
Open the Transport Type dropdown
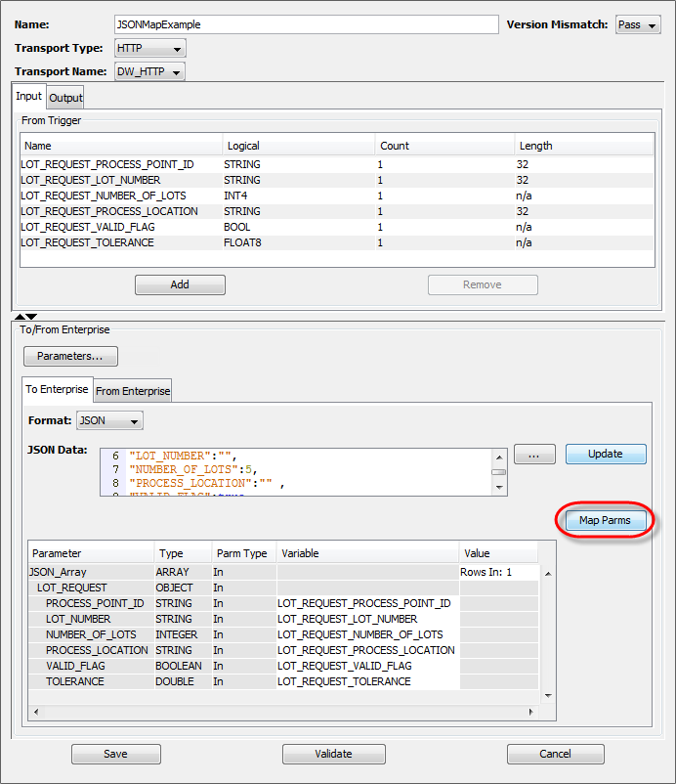click(149, 48)
